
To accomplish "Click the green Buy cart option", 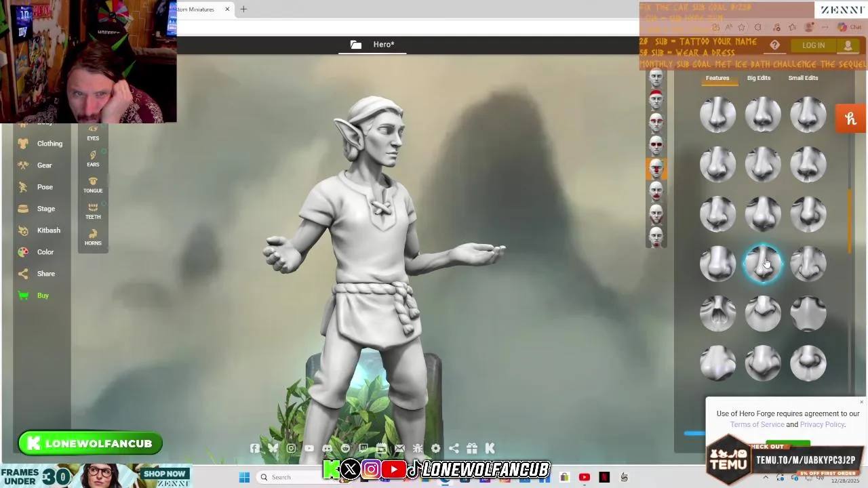I will (x=34, y=296).
